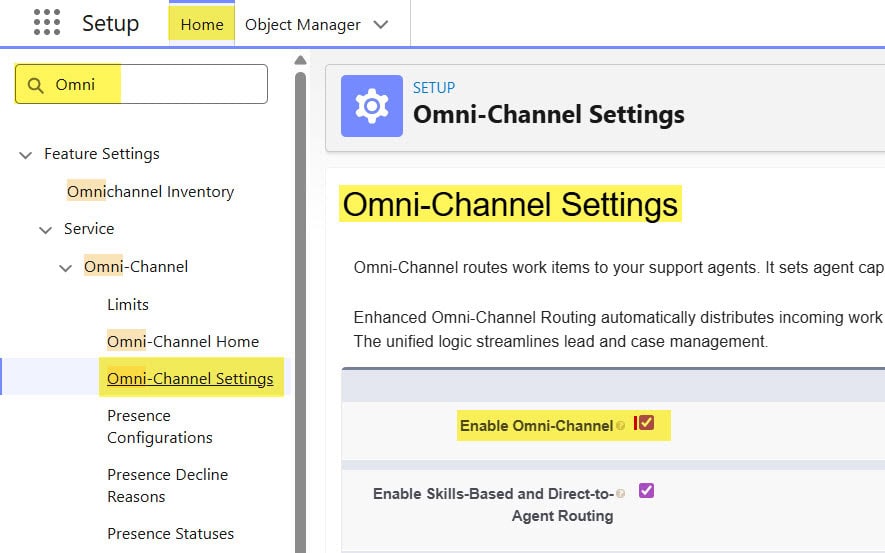Click help icon beside Enable Omni-Channel
The height and width of the screenshot is (553, 885).
(x=621, y=425)
